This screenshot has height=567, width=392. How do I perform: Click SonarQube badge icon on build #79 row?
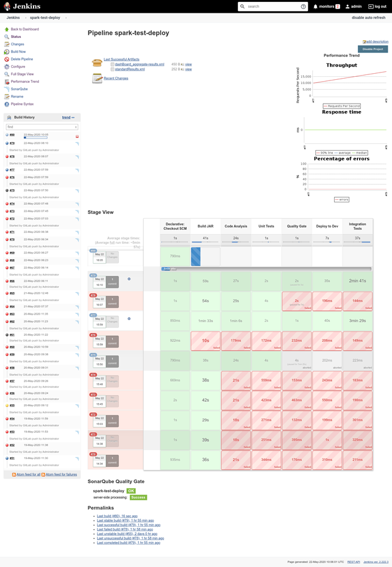77,143
